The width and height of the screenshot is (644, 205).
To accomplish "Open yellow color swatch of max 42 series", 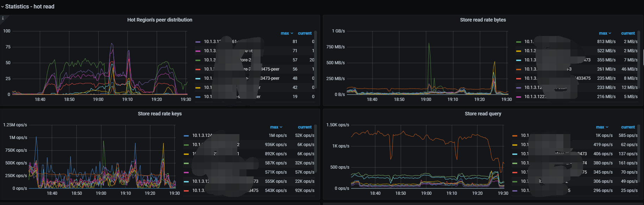I will (198, 88).
